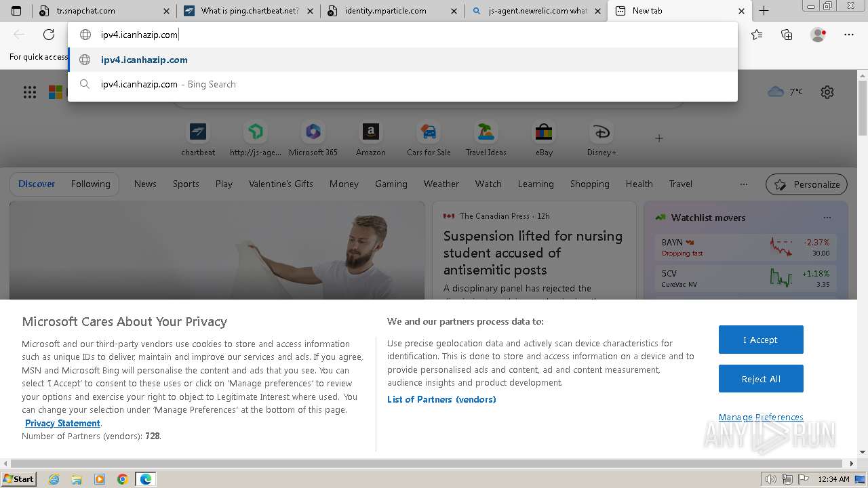The height and width of the screenshot is (488, 868).
Task: Open the Watch category
Action: (488, 184)
